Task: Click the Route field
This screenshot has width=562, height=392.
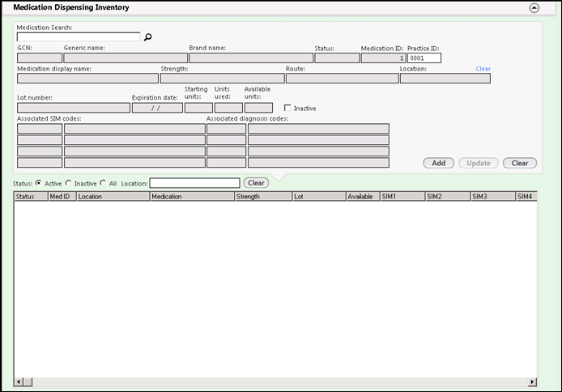Action: pos(343,79)
